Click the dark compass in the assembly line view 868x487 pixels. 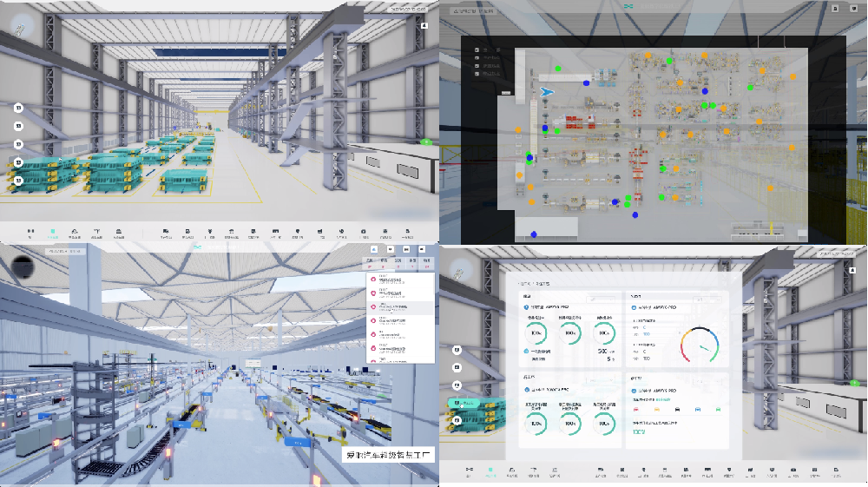pos(22,265)
